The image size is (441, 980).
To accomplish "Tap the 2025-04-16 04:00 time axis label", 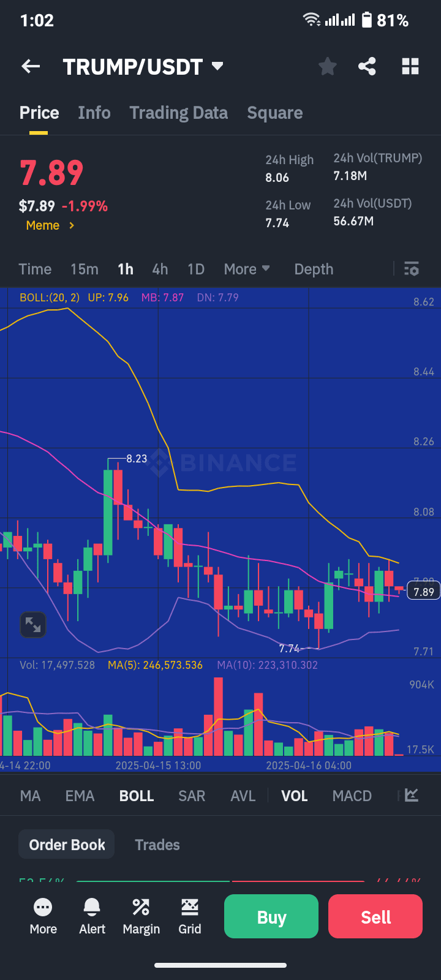I will 309,765.
